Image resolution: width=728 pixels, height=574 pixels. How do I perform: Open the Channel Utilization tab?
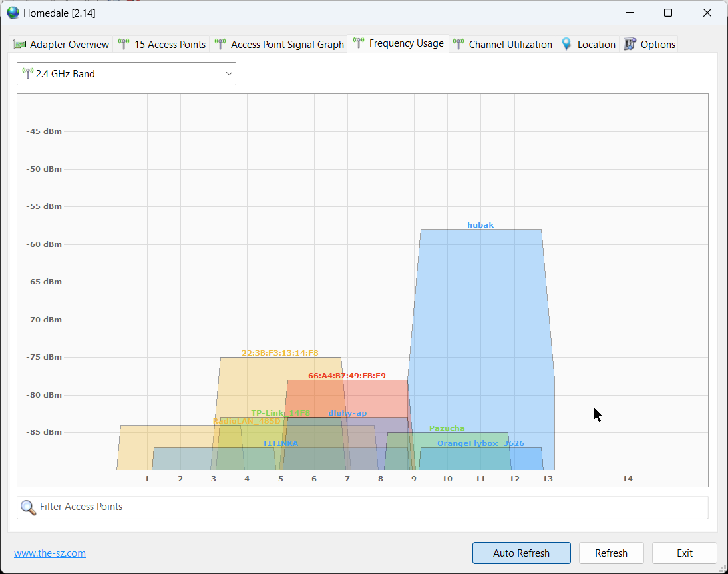[x=504, y=45]
